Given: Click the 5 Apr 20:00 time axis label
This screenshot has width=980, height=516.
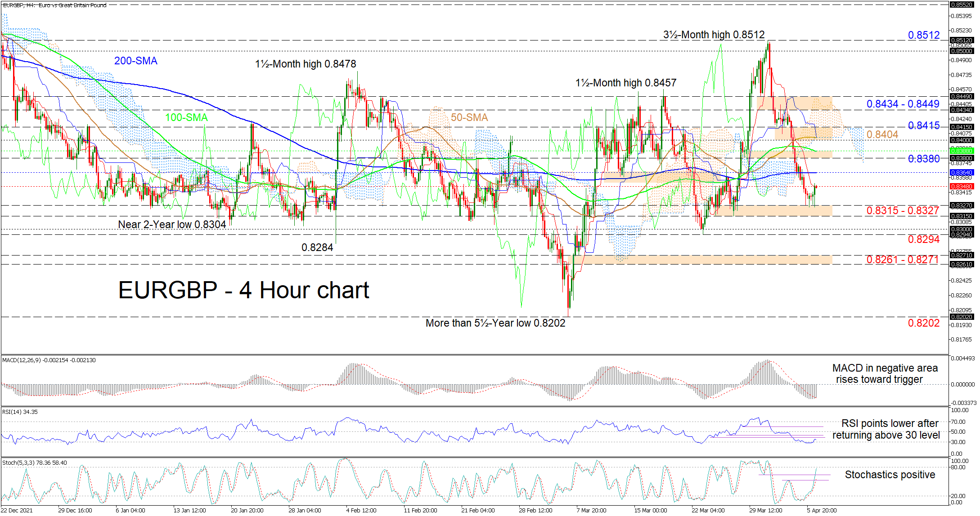Looking at the screenshot, I should coord(822,511).
